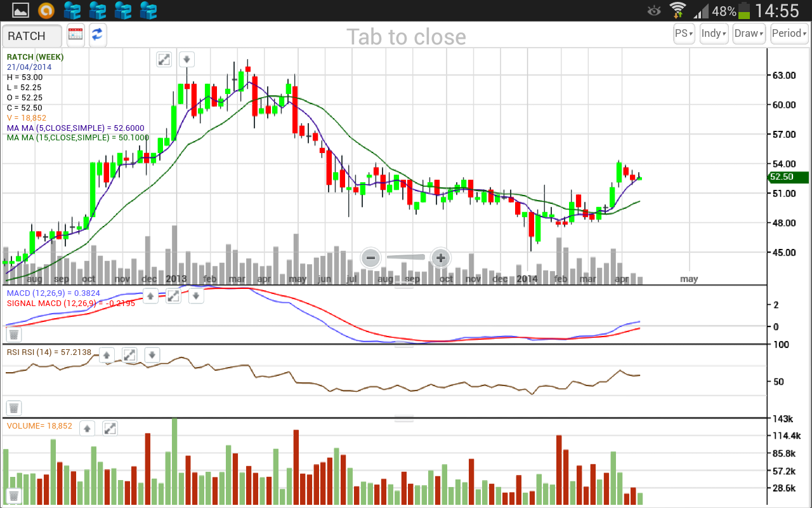Expand the RSI panel to fullscreen
Screen dimensions: 812x508
[x=129, y=355]
